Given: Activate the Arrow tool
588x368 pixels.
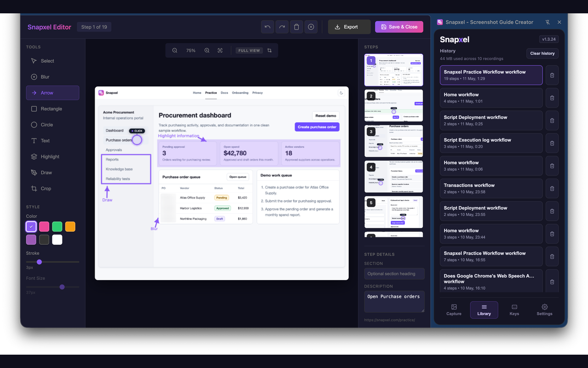Looking at the screenshot, I should click(x=52, y=93).
